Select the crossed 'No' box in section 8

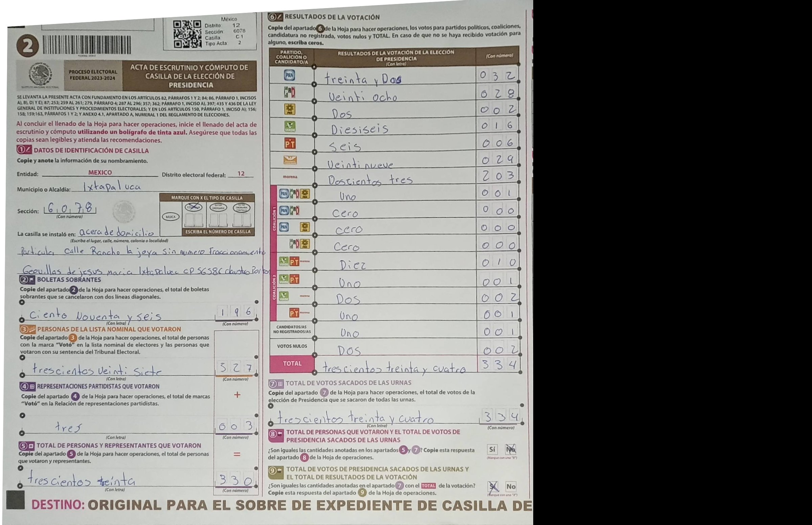[510, 449]
